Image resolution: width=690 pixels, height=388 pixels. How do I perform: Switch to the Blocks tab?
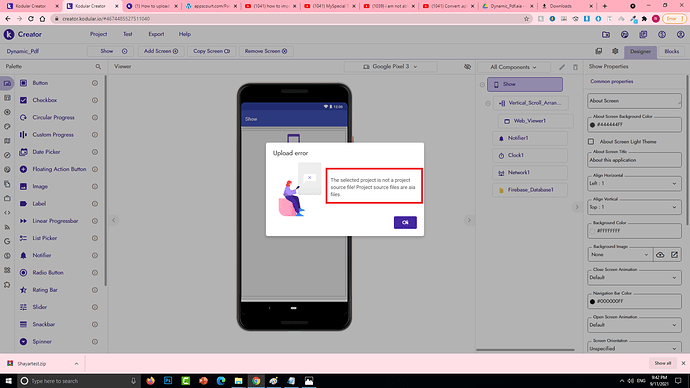(x=672, y=51)
